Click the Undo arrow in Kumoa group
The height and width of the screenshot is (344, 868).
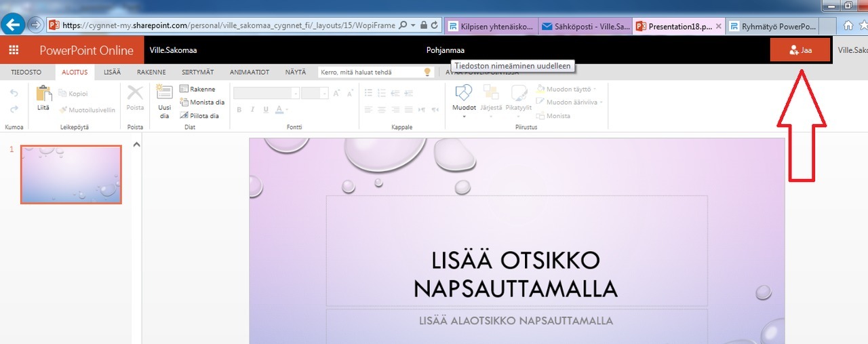pyautogui.click(x=14, y=93)
